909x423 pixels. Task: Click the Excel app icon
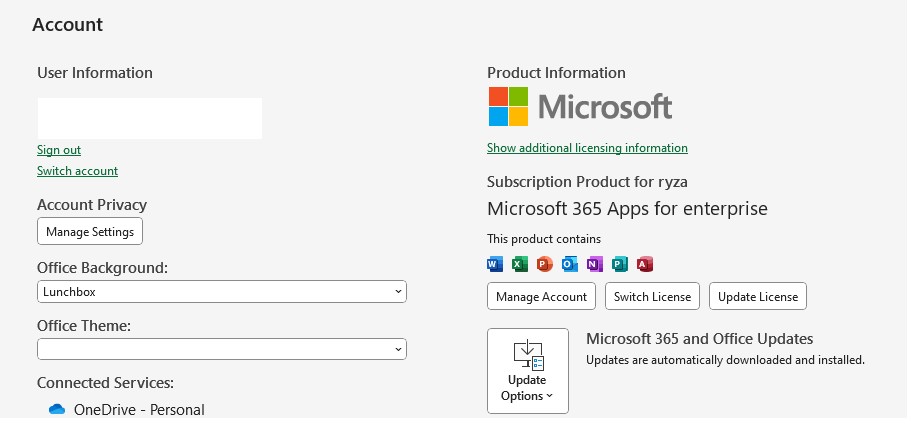tap(520, 265)
